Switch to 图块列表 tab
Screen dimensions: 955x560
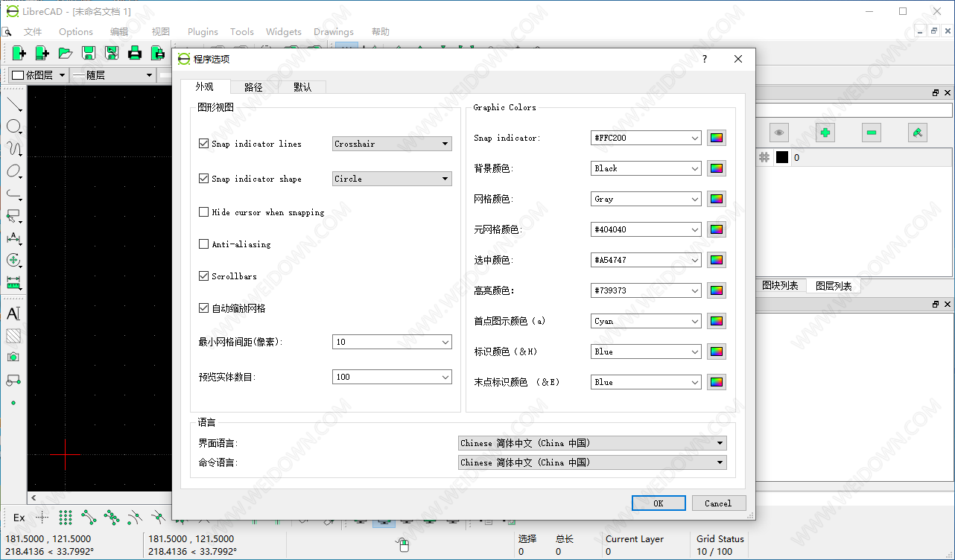pos(780,285)
